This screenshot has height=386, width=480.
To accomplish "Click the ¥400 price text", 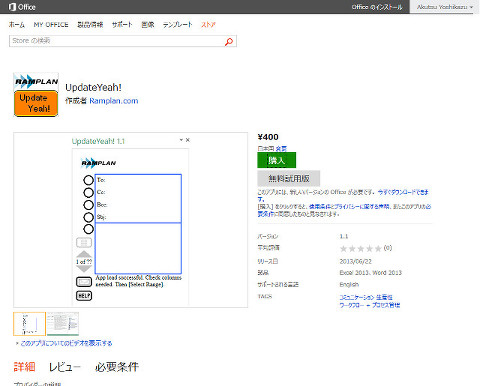I will [268, 137].
